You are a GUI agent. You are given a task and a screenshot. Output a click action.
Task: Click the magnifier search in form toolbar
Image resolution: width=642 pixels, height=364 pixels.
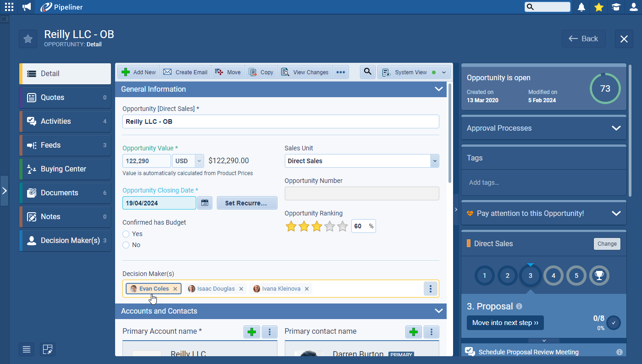tap(368, 72)
